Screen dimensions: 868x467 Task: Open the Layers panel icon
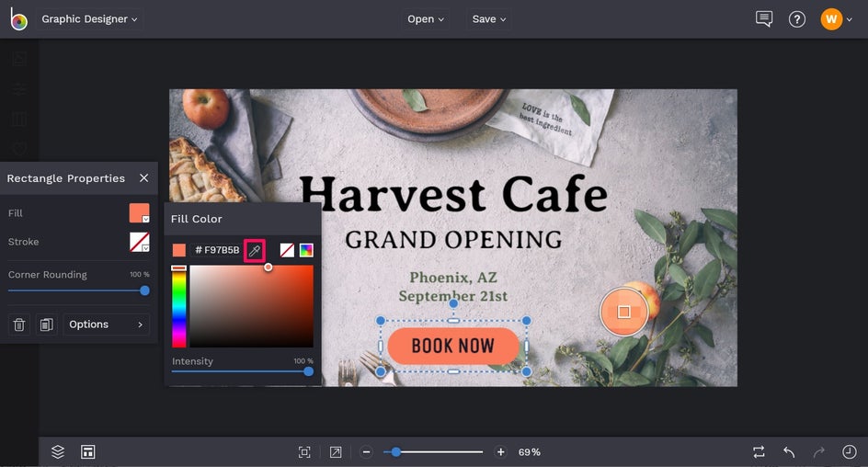point(58,452)
